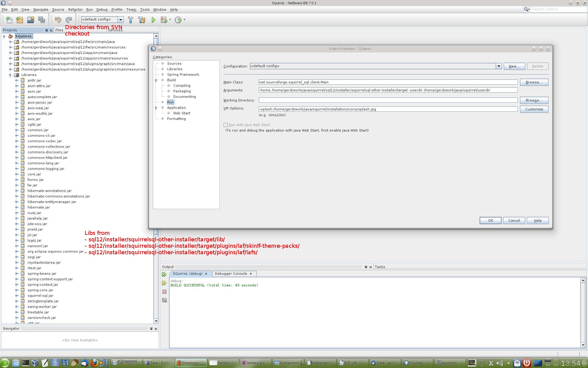588x368 pixels.
Task: Build the project with the hammer icon
Action: tap(131, 20)
